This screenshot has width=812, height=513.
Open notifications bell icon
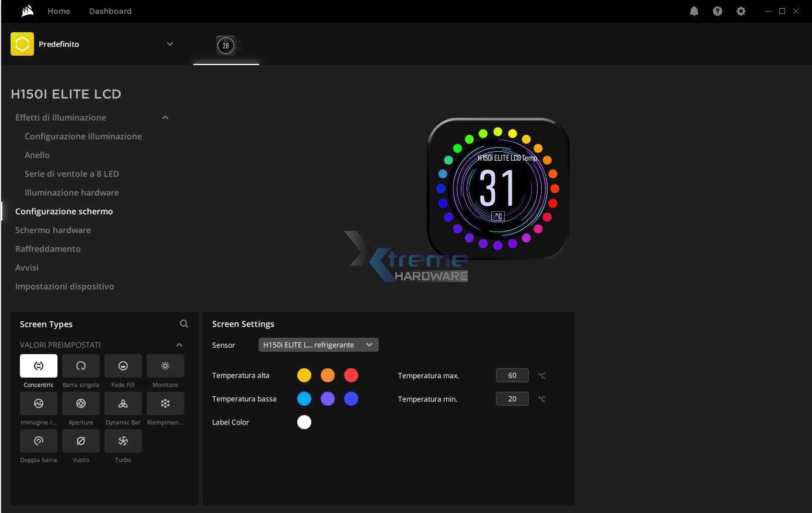694,11
